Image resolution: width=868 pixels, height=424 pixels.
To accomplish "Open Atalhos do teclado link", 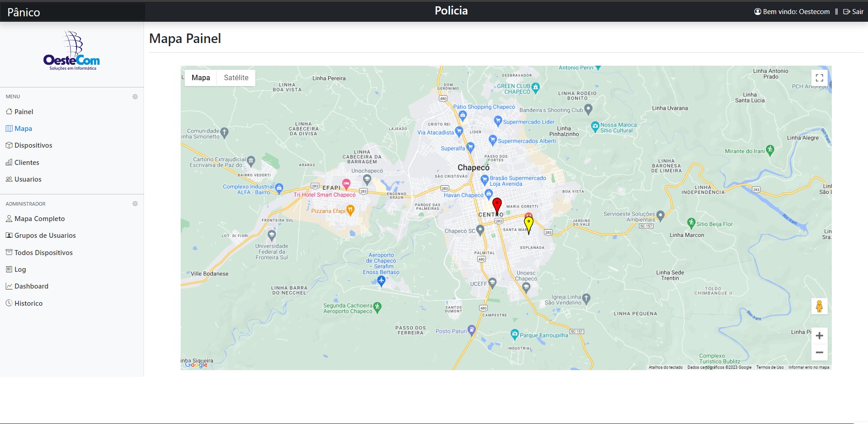I will (665, 367).
